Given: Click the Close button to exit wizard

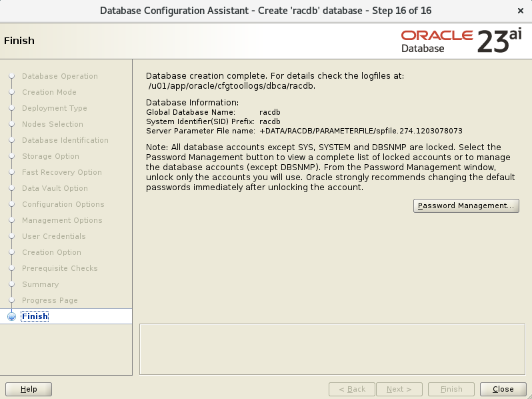Looking at the screenshot, I should point(503,389).
